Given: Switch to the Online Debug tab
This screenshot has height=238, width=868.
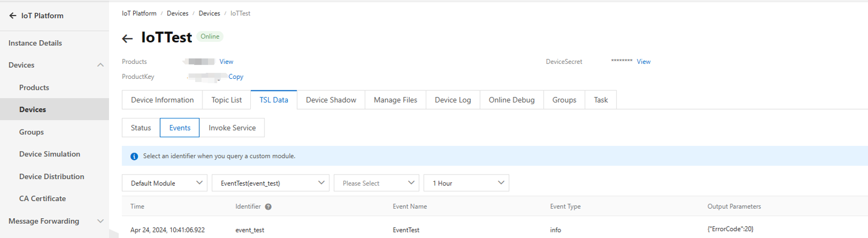Looking at the screenshot, I should pyautogui.click(x=511, y=100).
